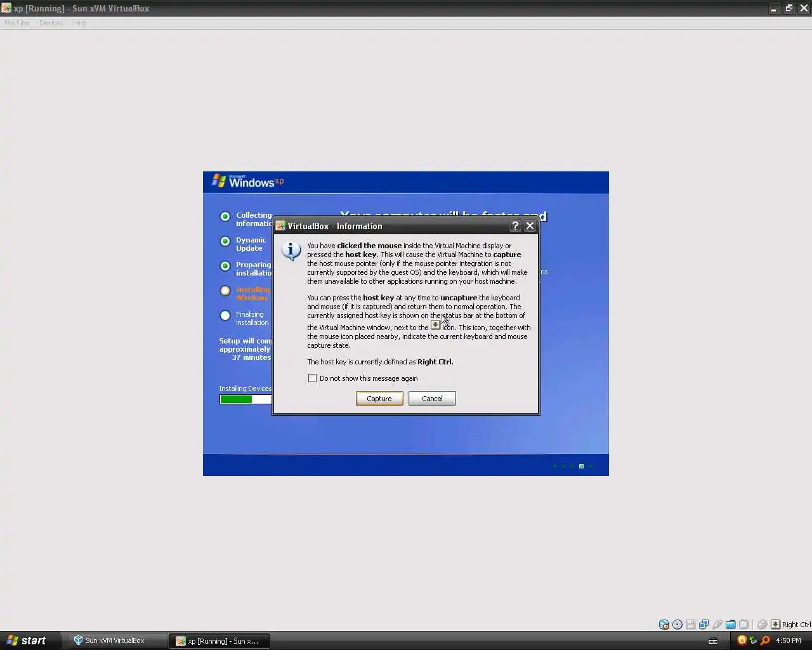Enable 'Do not show this message again' checkbox
812x650 pixels.
pyautogui.click(x=312, y=378)
